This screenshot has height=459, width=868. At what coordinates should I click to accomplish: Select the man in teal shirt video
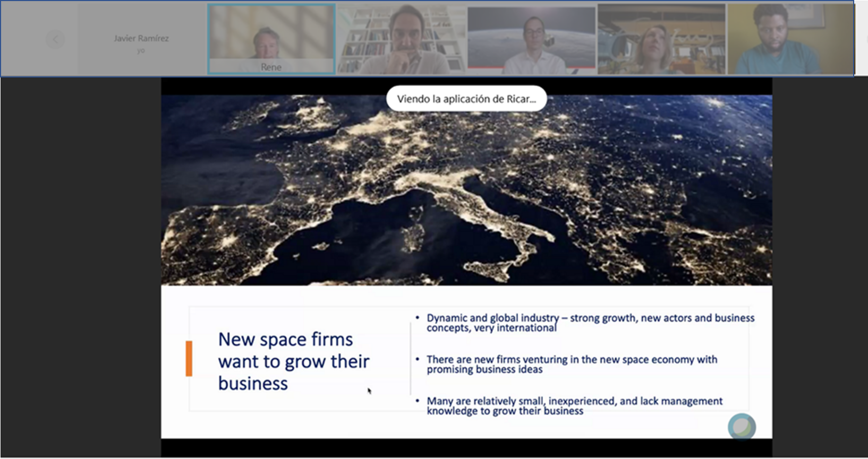point(790,39)
